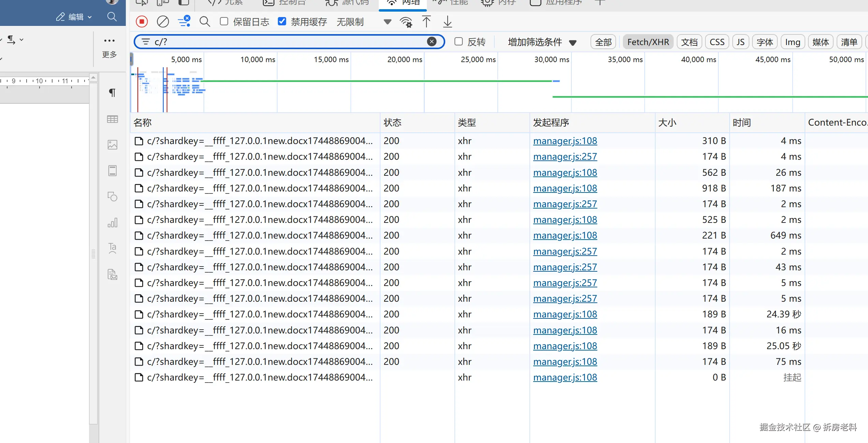The height and width of the screenshot is (443, 868).
Task: Clear the filter text with X button
Action: click(x=432, y=42)
